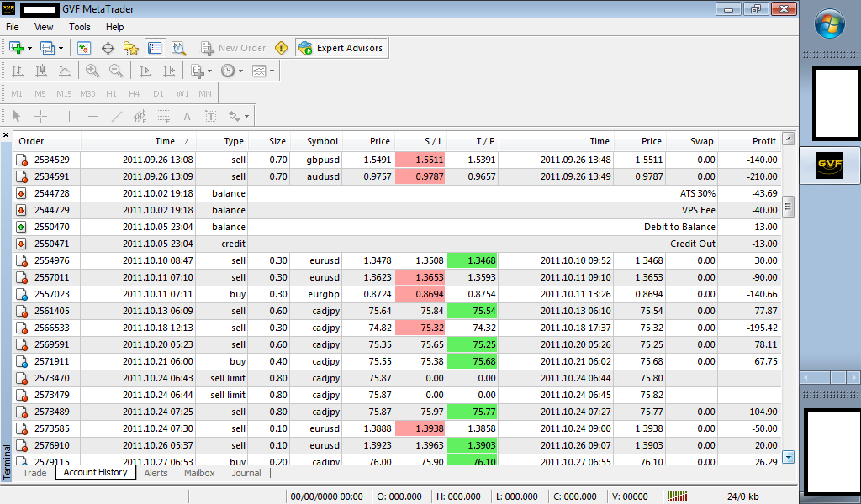This screenshot has width=861, height=504.
Task: Switch to the Mailbox tab
Action: (199, 473)
